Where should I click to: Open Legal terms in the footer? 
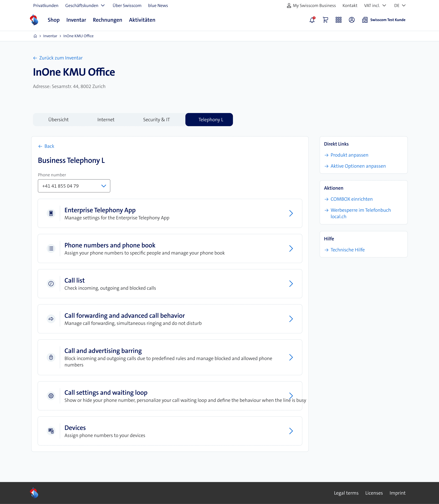coord(346,493)
